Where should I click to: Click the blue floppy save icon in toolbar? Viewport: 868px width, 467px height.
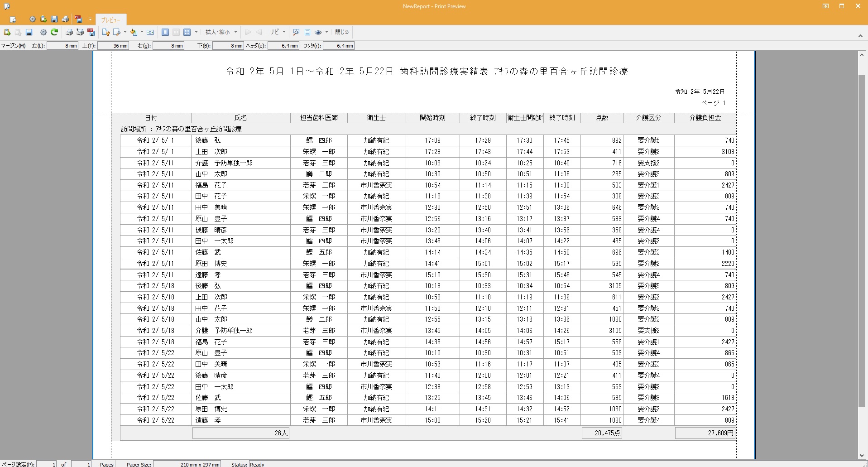coord(29,32)
